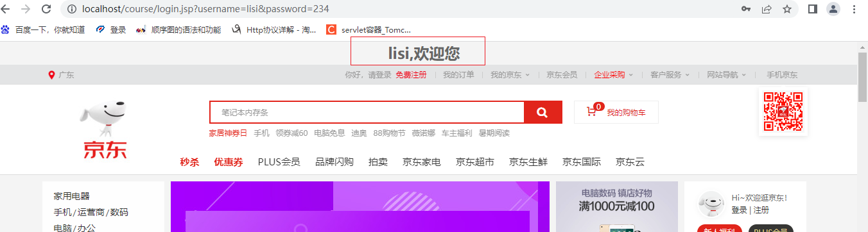Open the Chrome profile avatar
The image size is (868, 232).
tap(833, 9)
